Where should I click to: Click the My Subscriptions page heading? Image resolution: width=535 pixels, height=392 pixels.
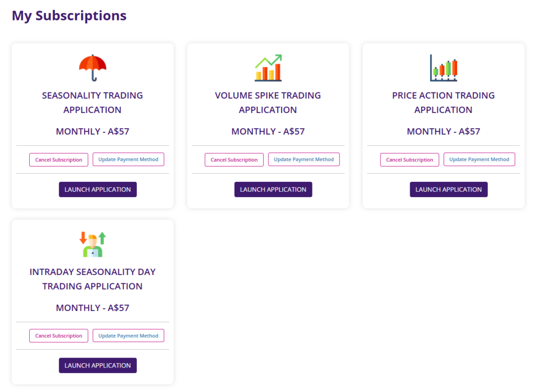pos(69,16)
